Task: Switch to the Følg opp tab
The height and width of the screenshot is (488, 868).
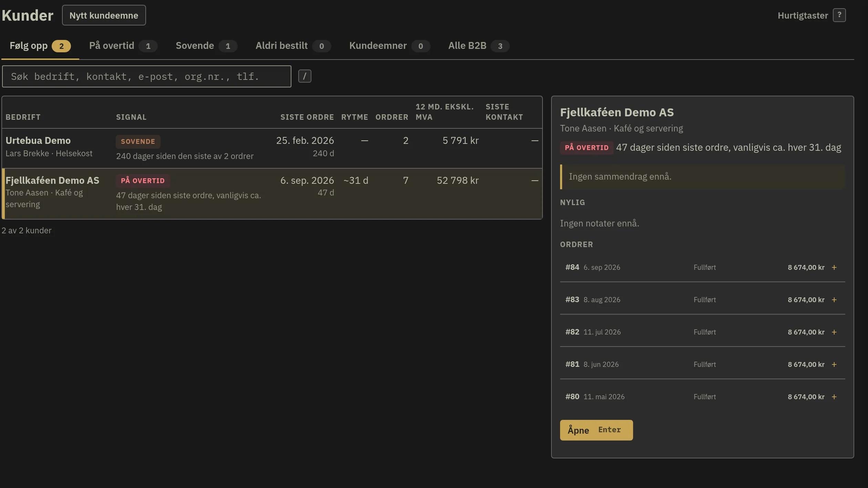Action: coord(40,46)
